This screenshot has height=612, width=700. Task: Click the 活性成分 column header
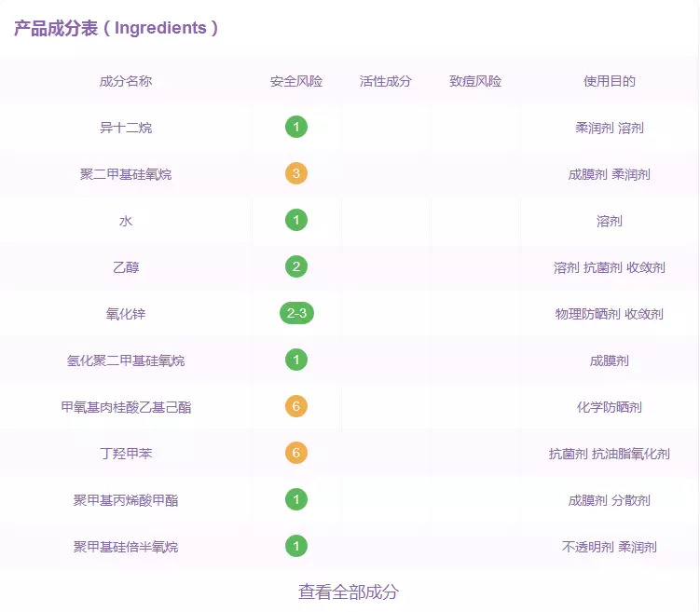pyautogui.click(x=385, y=81)
